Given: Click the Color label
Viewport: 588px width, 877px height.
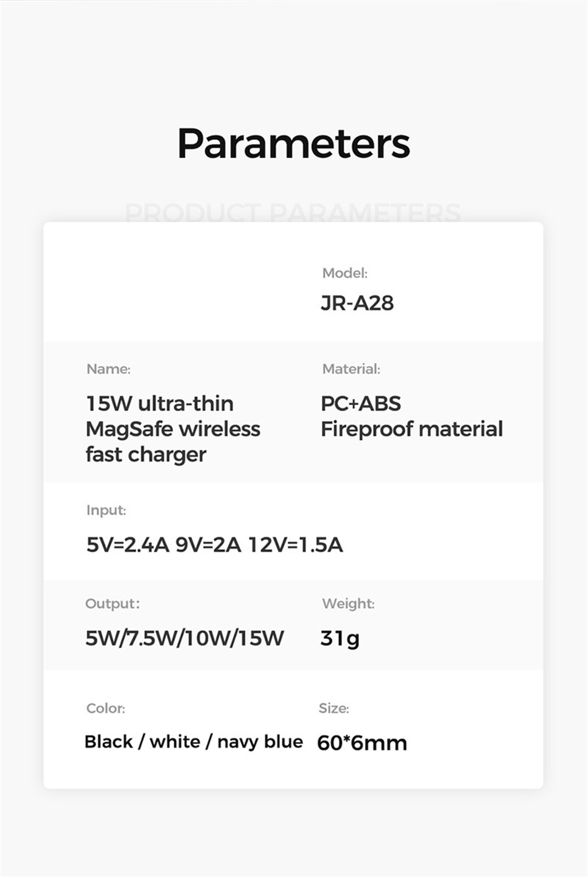Looking at the screenshot, I should click(105, 709).
